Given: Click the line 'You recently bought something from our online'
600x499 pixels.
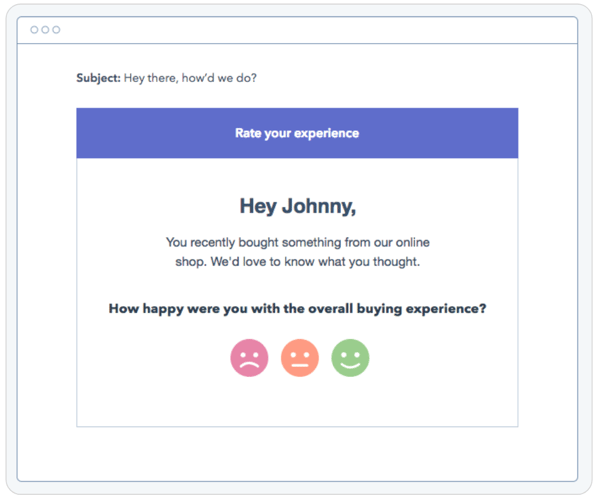Looking at the screenshot, I should (297, 242).
